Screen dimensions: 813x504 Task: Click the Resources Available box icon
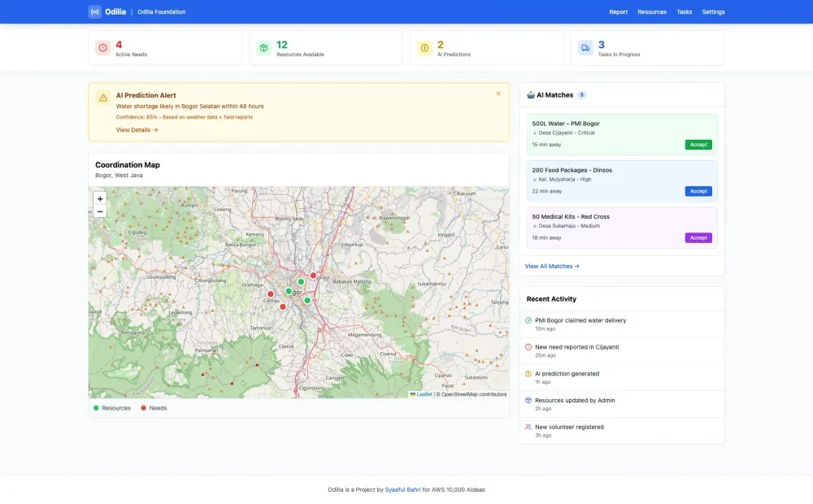point(262,47)
